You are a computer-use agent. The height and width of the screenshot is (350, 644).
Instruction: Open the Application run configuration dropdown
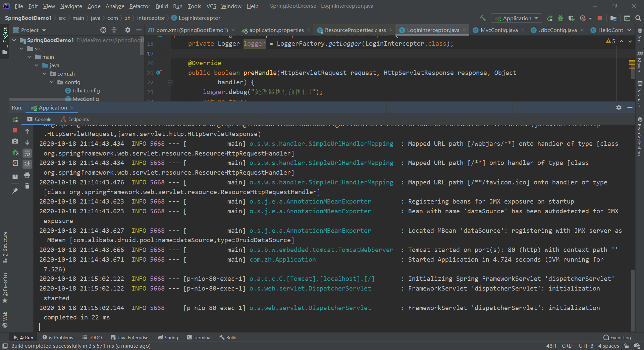[x=517, y=18]
